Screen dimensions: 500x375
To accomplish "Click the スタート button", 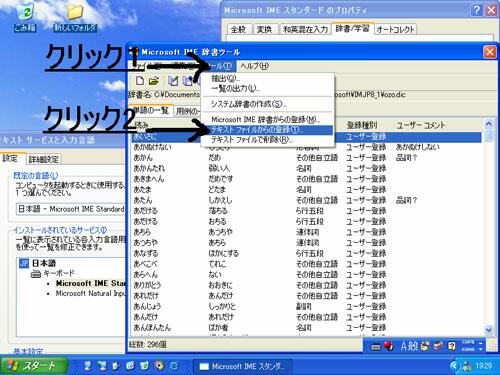I will (33, 366).
